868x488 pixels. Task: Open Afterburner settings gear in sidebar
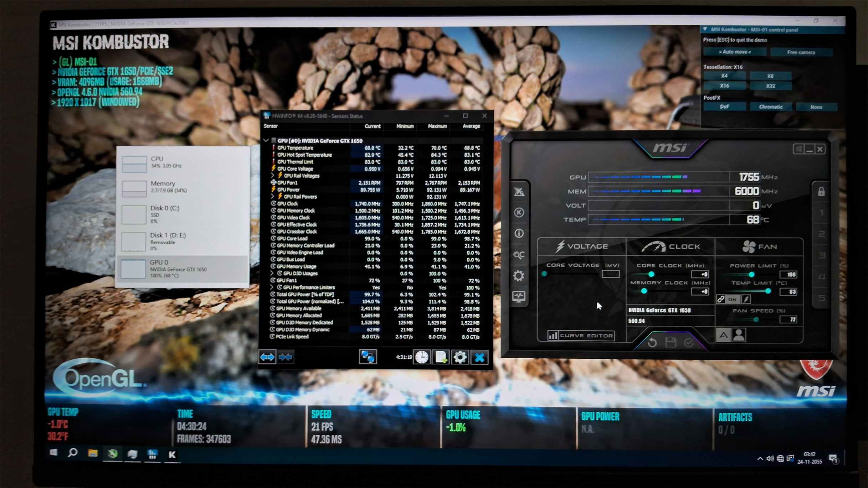(519, 276)
